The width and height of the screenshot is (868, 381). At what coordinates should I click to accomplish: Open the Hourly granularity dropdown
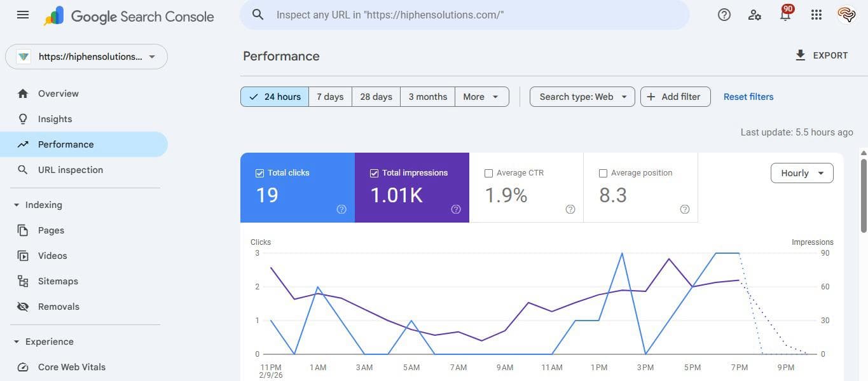coord(801,172)
